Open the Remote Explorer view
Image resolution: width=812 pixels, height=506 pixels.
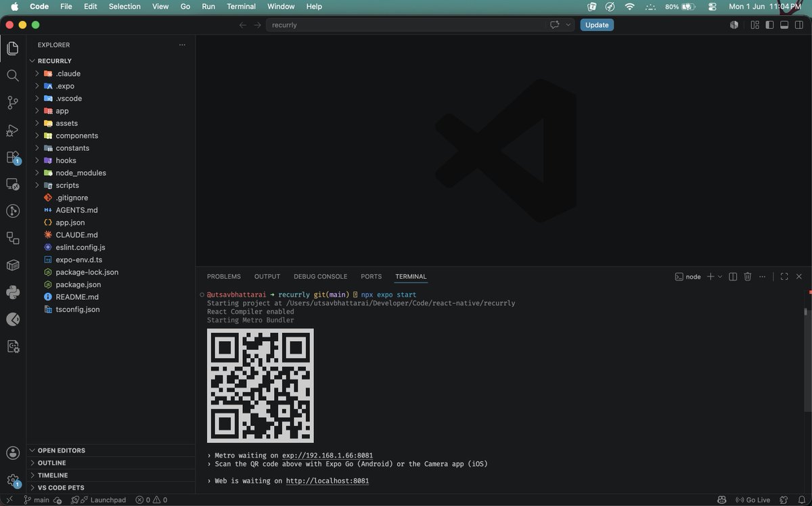(x=12, y=184)
